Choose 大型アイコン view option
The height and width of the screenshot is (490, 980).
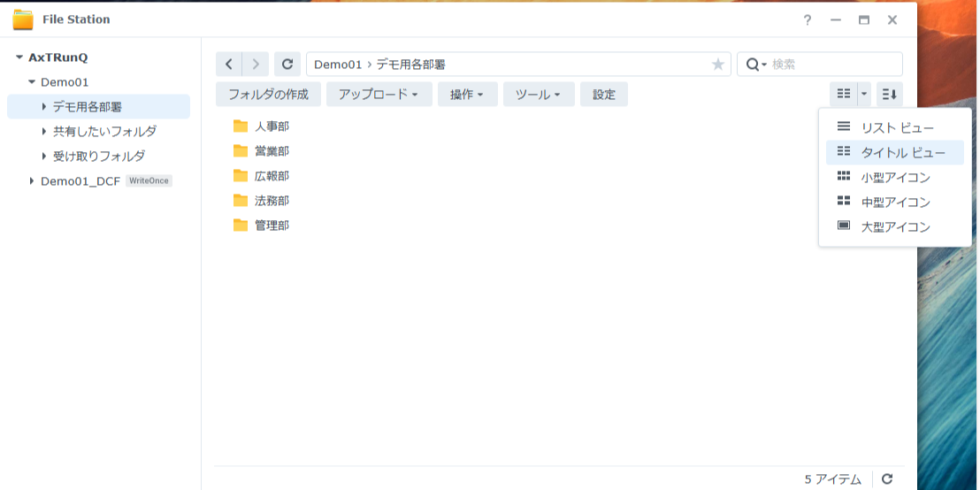click(895, 227)
